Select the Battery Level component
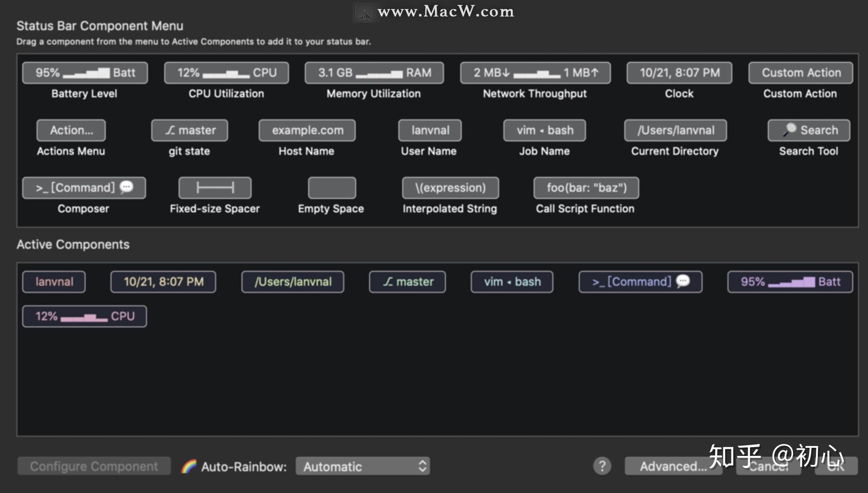 point(85,72)
